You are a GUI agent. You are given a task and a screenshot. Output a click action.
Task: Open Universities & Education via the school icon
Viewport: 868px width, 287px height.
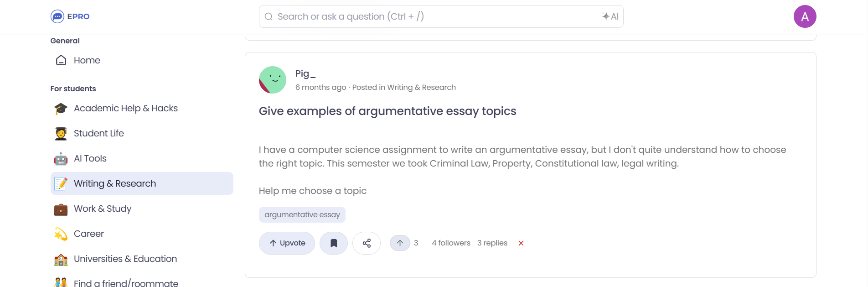[x=61, y=259]
